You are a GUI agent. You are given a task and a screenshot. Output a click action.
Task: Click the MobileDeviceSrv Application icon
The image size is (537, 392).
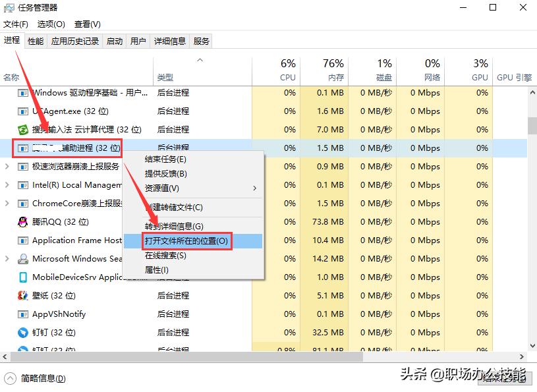point(22,276)
